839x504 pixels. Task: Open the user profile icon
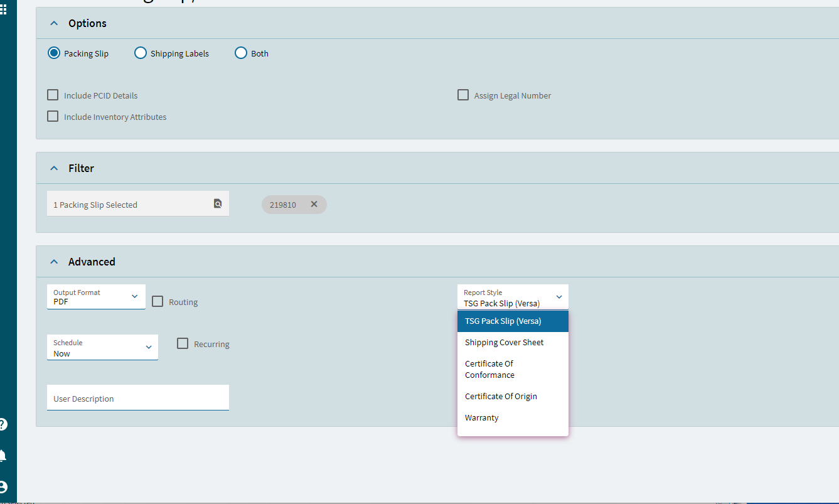point(3,487)
